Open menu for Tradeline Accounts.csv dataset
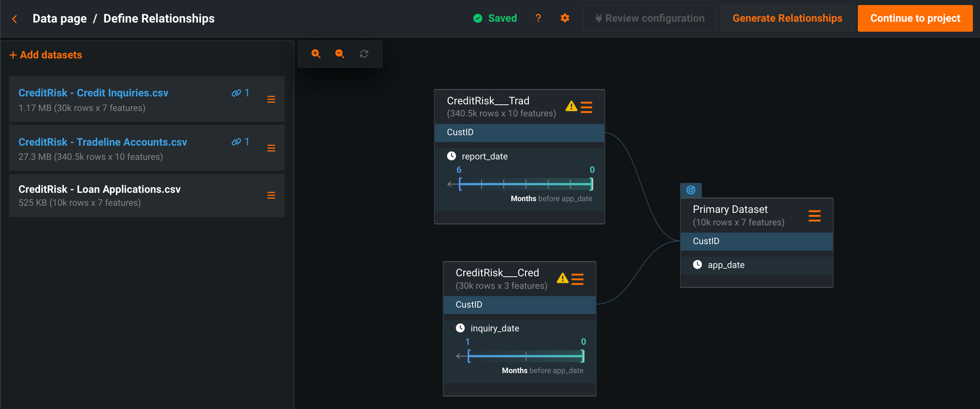Viewport: 980px width, 409px height. pyautogui.click(x=271, y=148)
